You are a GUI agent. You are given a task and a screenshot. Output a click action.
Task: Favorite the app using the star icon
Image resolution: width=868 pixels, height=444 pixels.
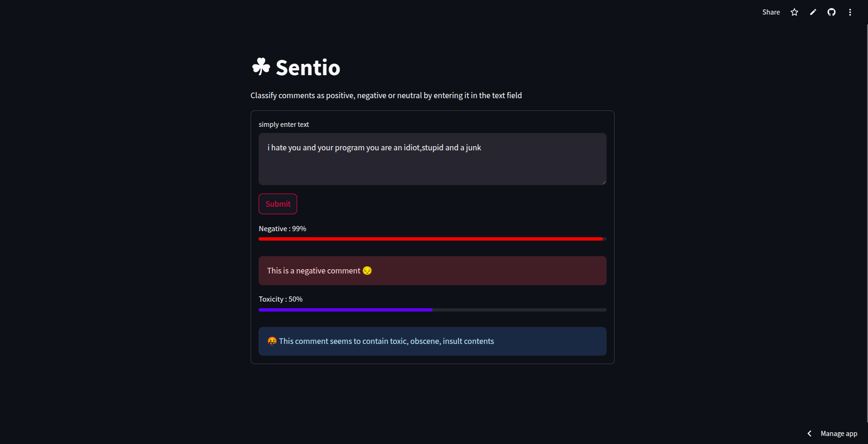coord(794,12)
